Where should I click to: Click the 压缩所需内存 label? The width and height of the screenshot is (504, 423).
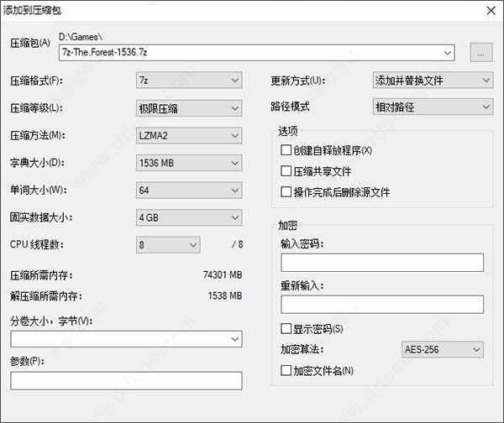[x=41, y=275]
